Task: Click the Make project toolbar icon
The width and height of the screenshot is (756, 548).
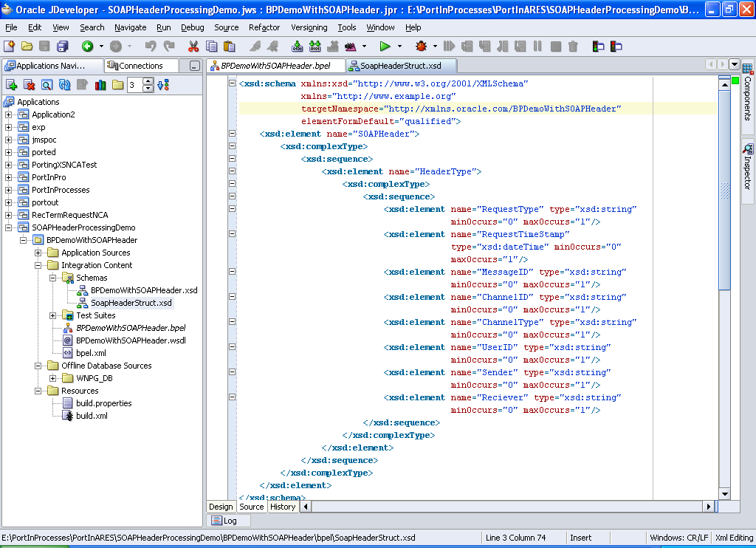Action: [x=297, y=47]
